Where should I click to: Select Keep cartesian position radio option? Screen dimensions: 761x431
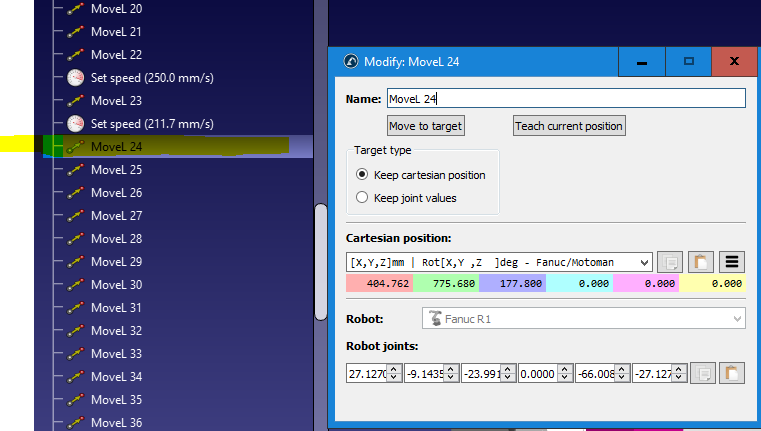[362, 175]
